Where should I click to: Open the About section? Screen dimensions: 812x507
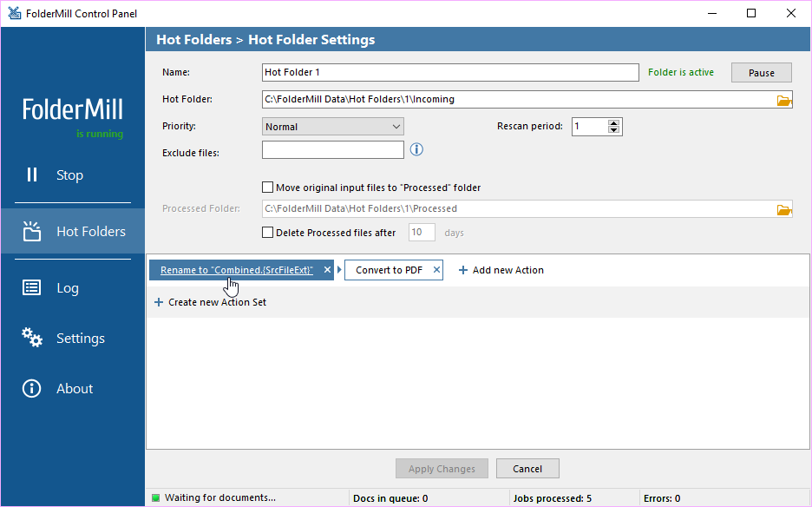[73, 388]
